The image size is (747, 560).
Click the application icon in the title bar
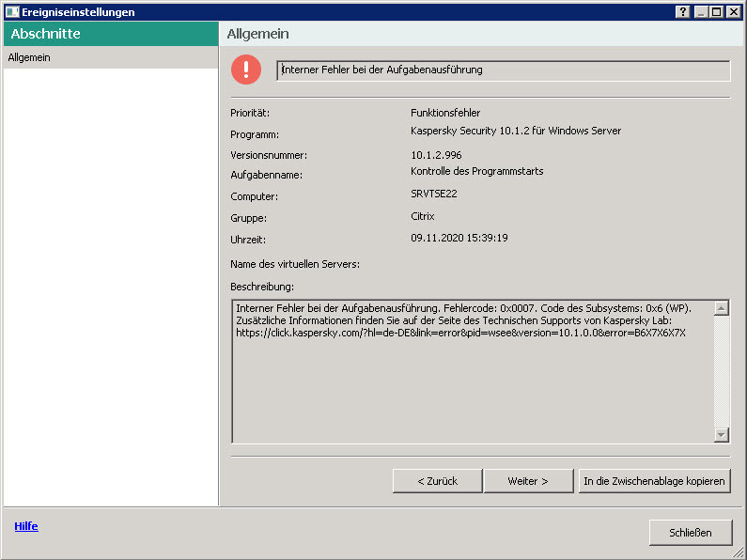click(x=11, y=12)
